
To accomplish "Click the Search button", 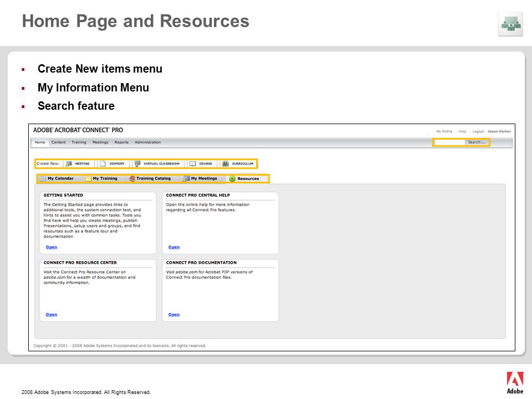I will pyautogui.click(x=477, y=142).
